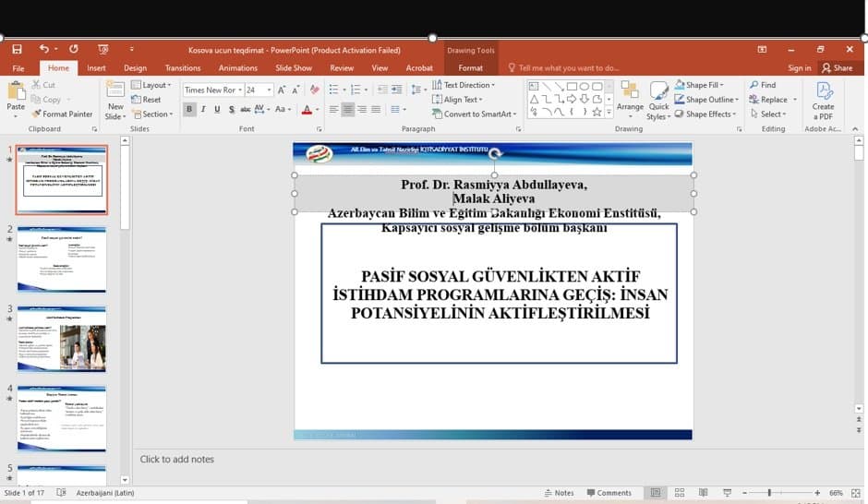This screenshot has height=504, width=868.
Task: Increase list indent level
Action: click(x=397, y=90)
